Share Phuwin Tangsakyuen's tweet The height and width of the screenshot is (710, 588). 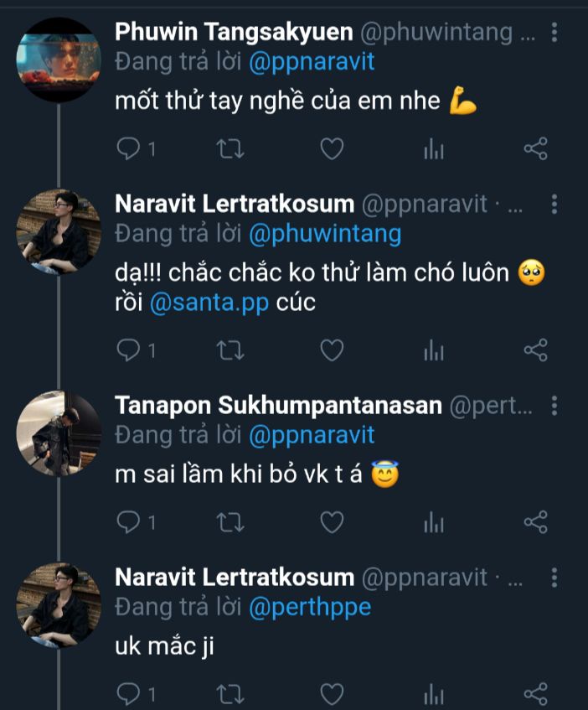[535, 149]
